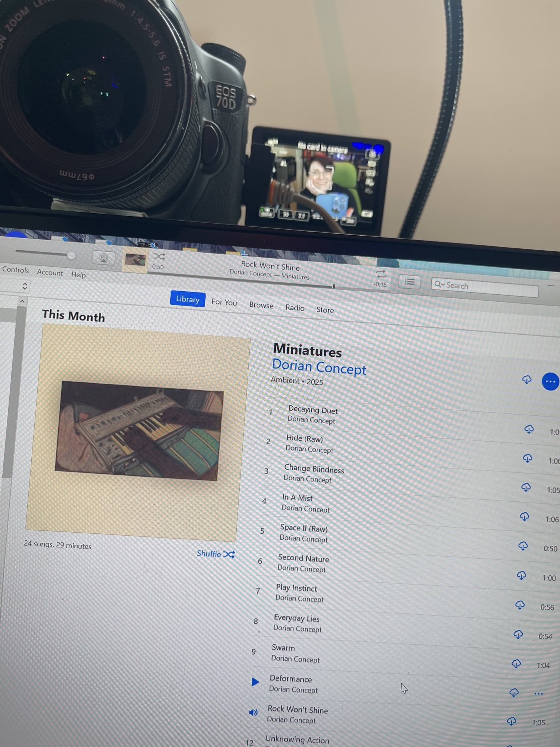
Task: Toggle shuffle in the player bar
Action: (159, 257)
